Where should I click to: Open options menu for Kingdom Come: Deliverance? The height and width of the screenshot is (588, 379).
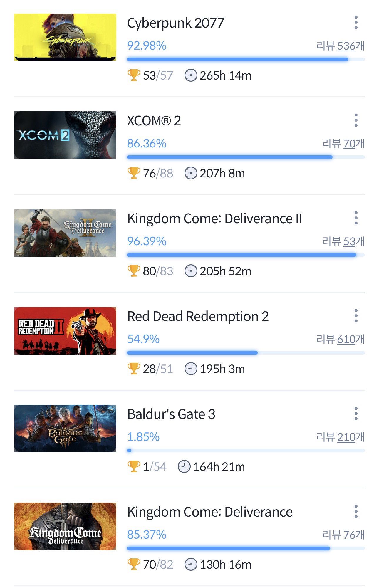[x=356, y=512]
